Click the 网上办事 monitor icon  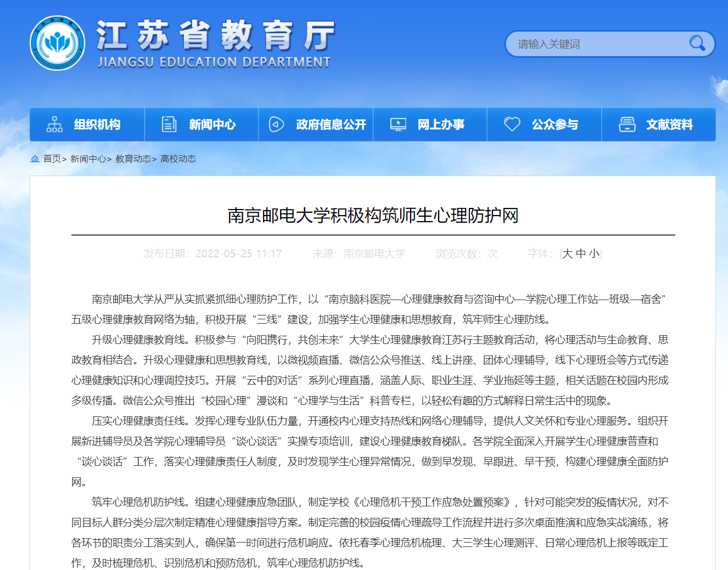pos(398,125)
